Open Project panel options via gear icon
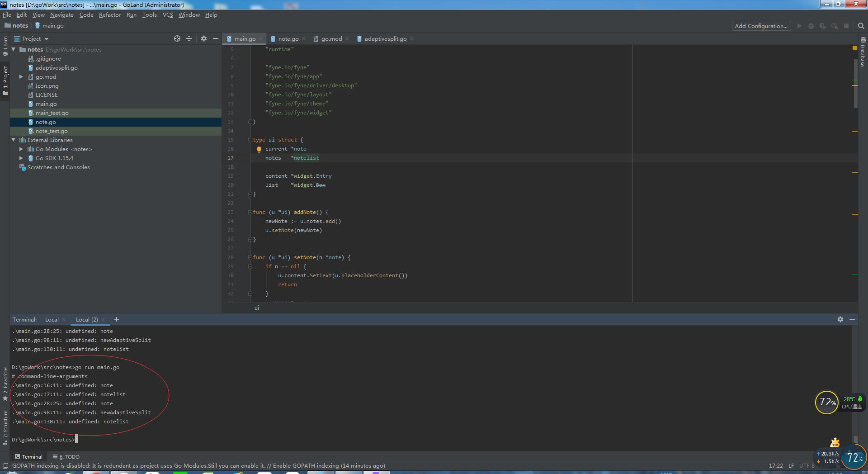Image resolution: width=868 pixels, height=474 pixels. [x=203, y=38]
